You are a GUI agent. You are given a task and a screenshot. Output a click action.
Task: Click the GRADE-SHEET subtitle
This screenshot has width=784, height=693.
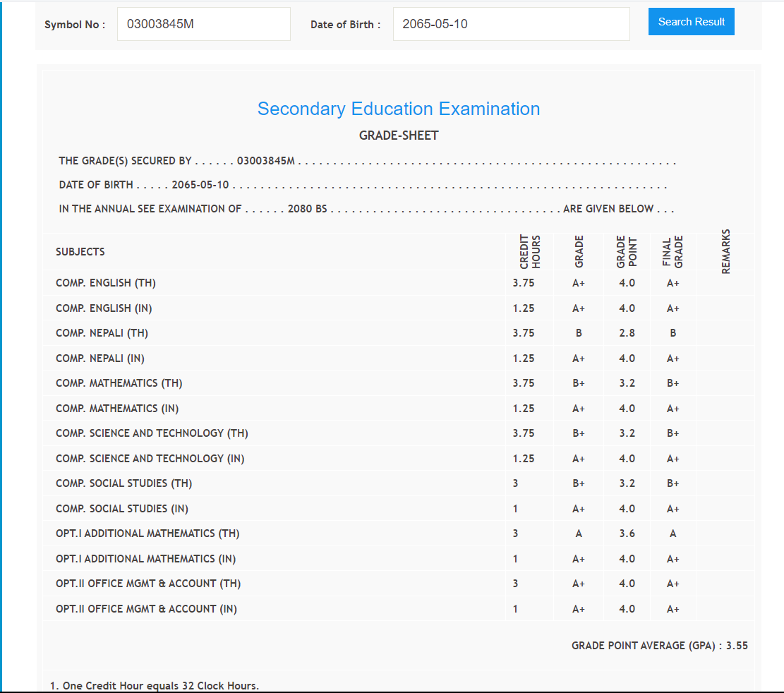point(399,135)
